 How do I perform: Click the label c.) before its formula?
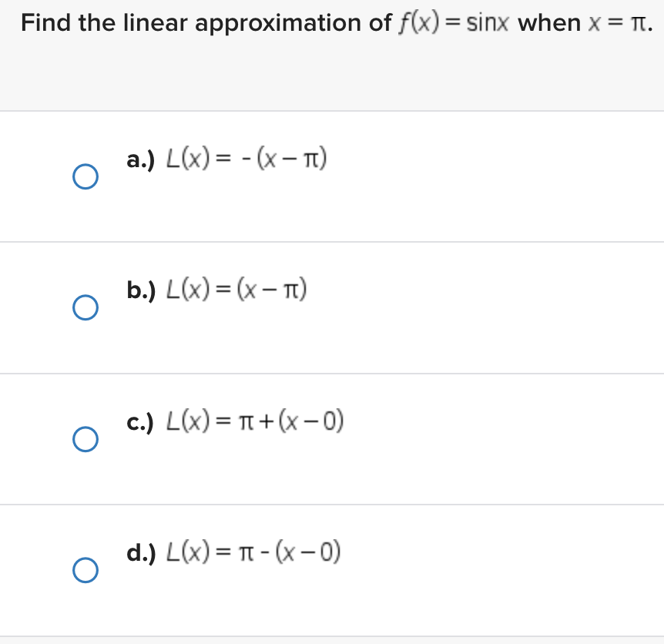[x=139, y=421]
